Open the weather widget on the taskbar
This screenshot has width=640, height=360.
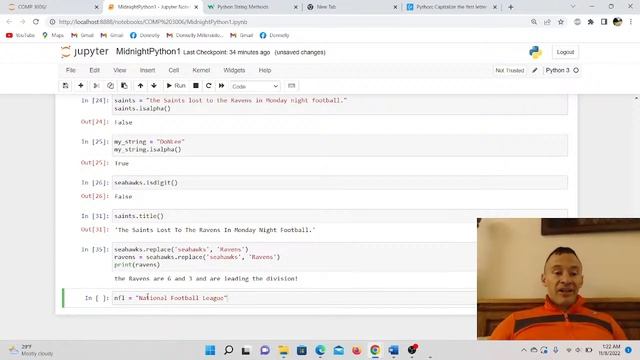(32, 350)
